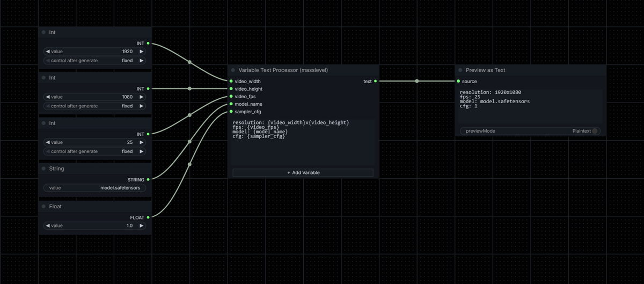
Task: Click previous arrow on 1080 node's control after generate
Action: coord(47,106)
